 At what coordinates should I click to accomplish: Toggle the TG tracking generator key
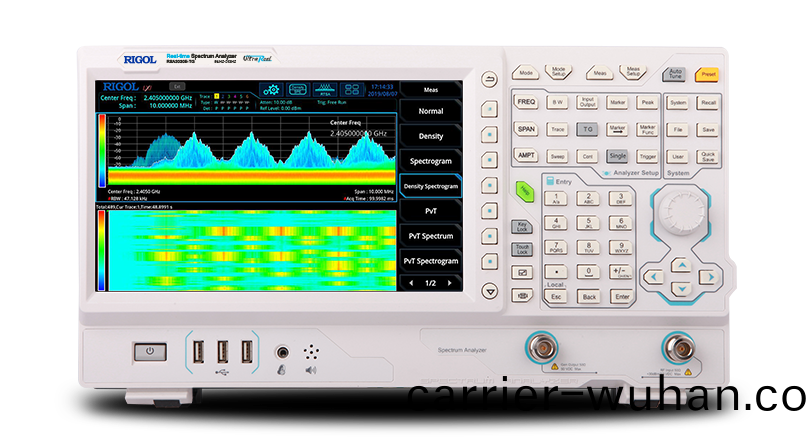(589, 129)
